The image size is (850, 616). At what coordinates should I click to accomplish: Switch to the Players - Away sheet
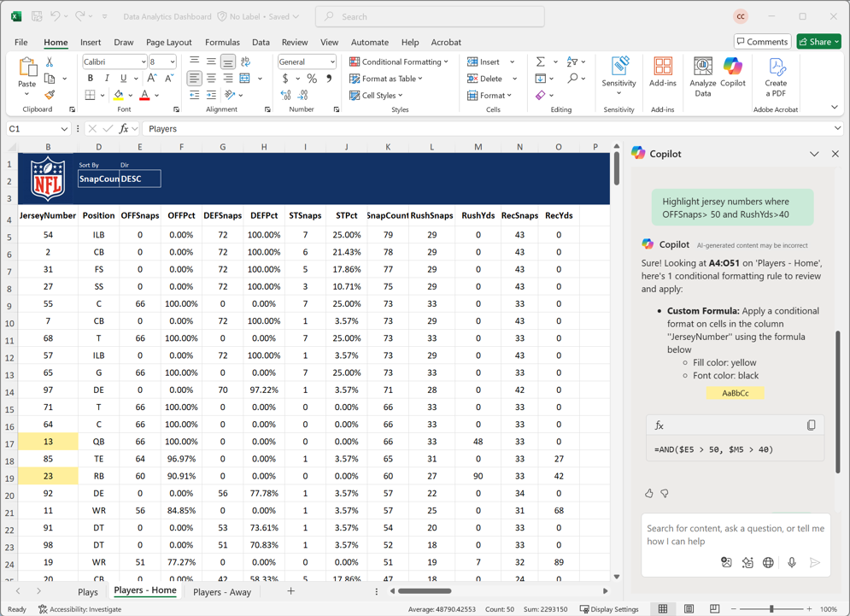[222, 591]
